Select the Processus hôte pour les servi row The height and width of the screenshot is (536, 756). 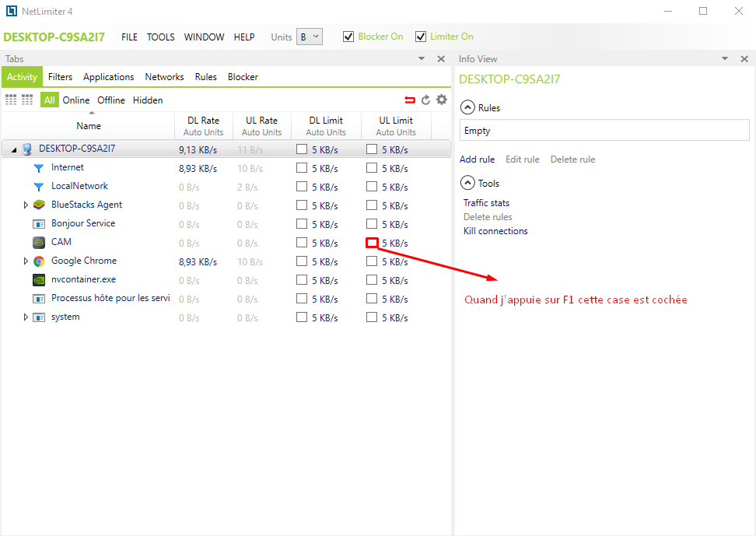pyautogui.click(x=226, y=299)
